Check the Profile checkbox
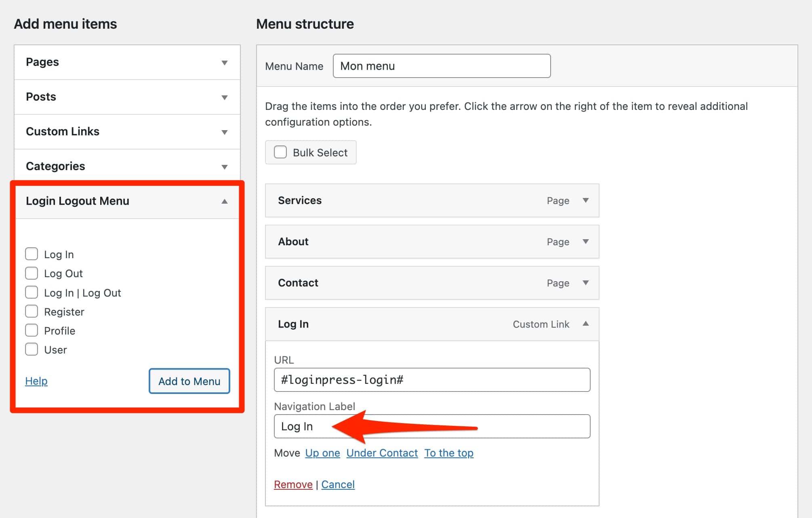The width and height of the screenshot is (812, 518). (x=32, y=330)
